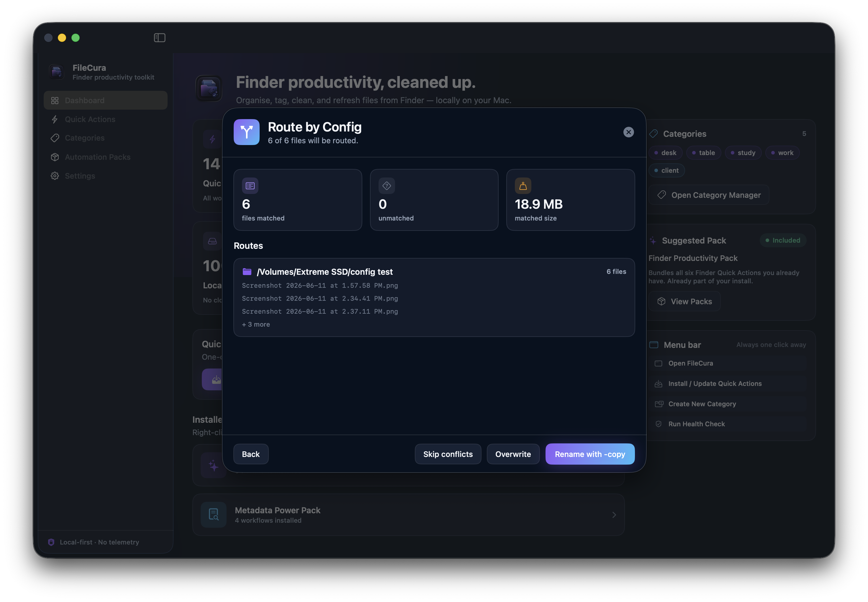Viewport: 868px width, 602px height.
Task: Select the Screenshot 2.37.11 PM.png file
Action: click(x=320, y=312)
